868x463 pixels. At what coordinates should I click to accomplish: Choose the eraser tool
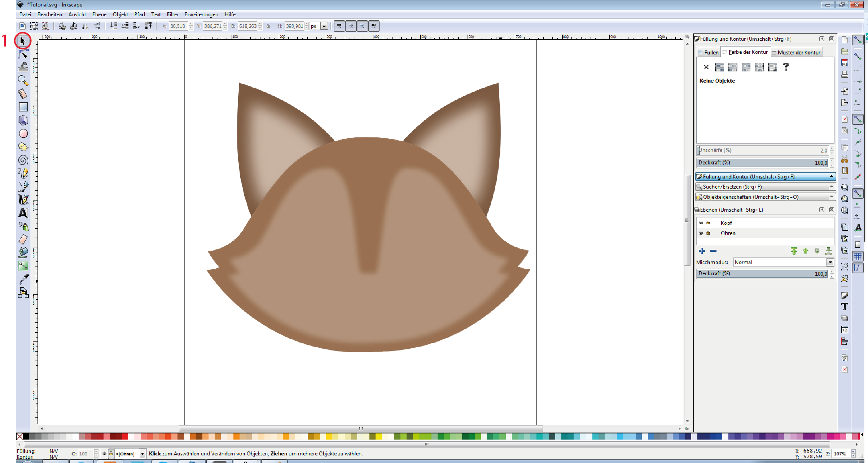tap(23, 239)
